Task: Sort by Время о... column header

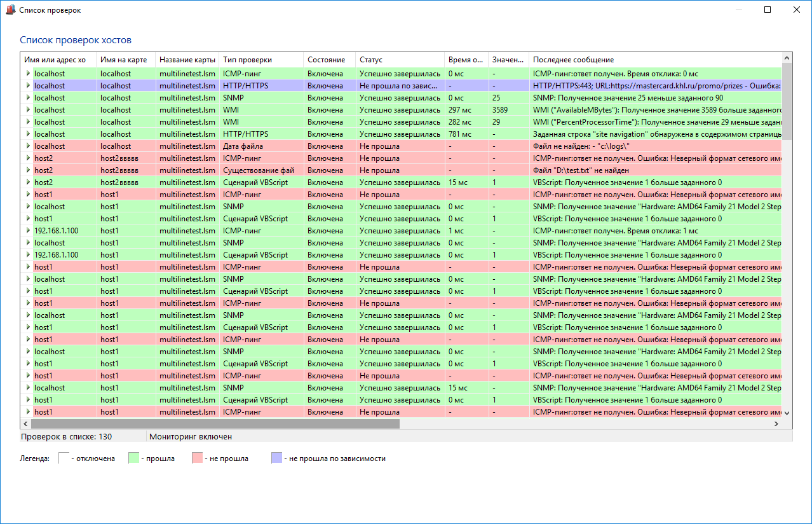Action: point(466,60)
